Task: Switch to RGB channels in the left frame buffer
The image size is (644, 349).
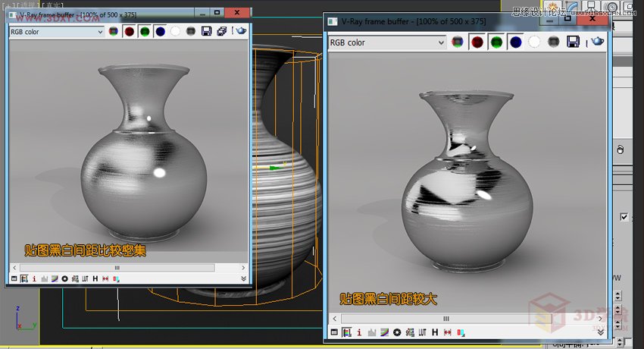Action: (114, 31)
